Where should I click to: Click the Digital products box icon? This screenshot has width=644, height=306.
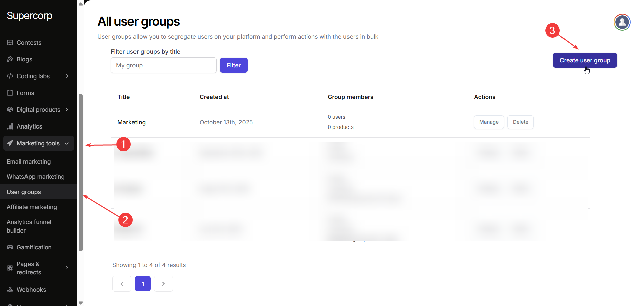click(x=10, y=110)
